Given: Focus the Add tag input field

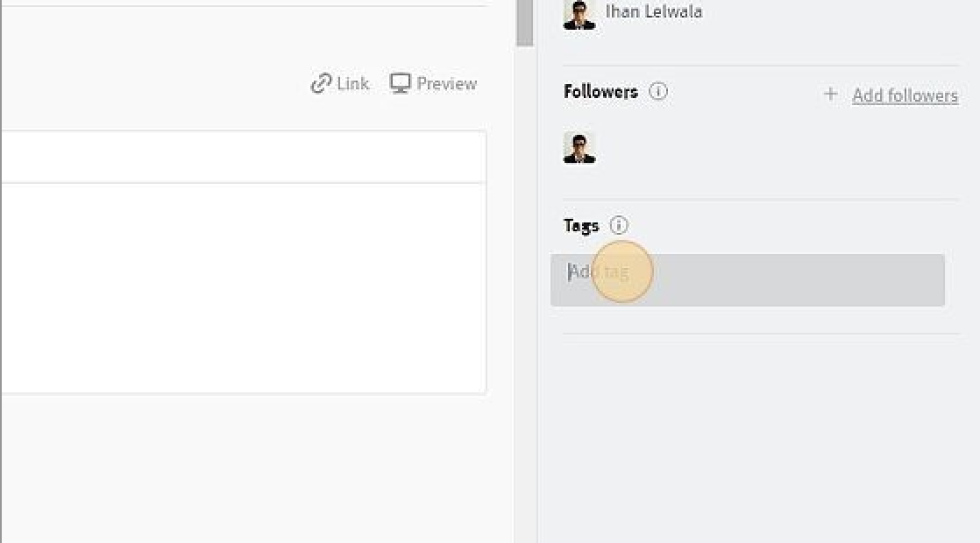Looking at the screenshot, I should 747,280.
